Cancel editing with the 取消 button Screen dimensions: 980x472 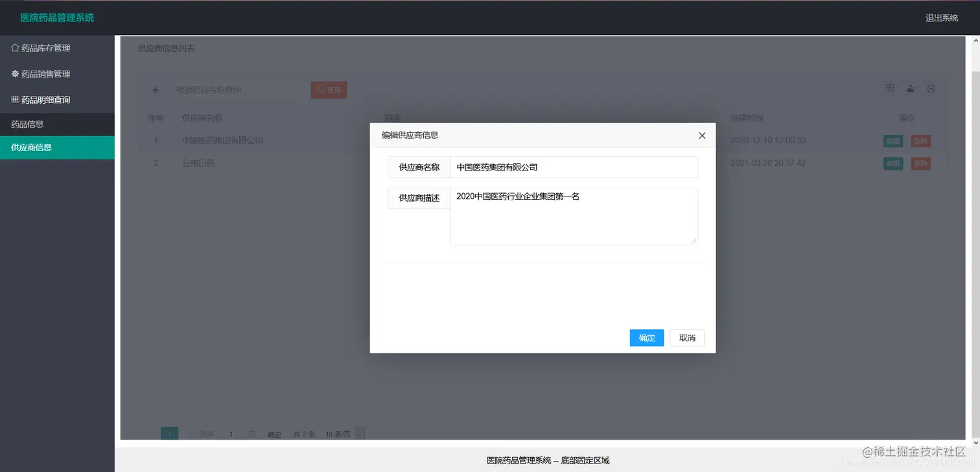[x=687, y=338]
